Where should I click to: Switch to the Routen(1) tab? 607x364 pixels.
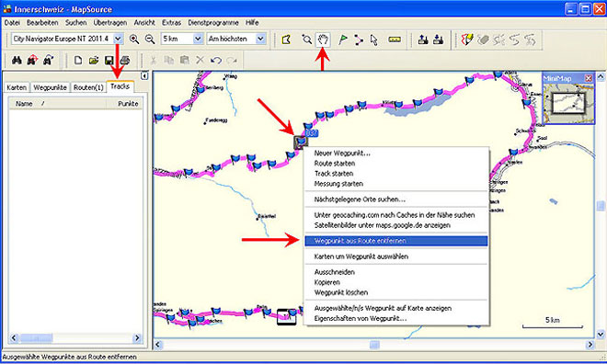[88, 87]
